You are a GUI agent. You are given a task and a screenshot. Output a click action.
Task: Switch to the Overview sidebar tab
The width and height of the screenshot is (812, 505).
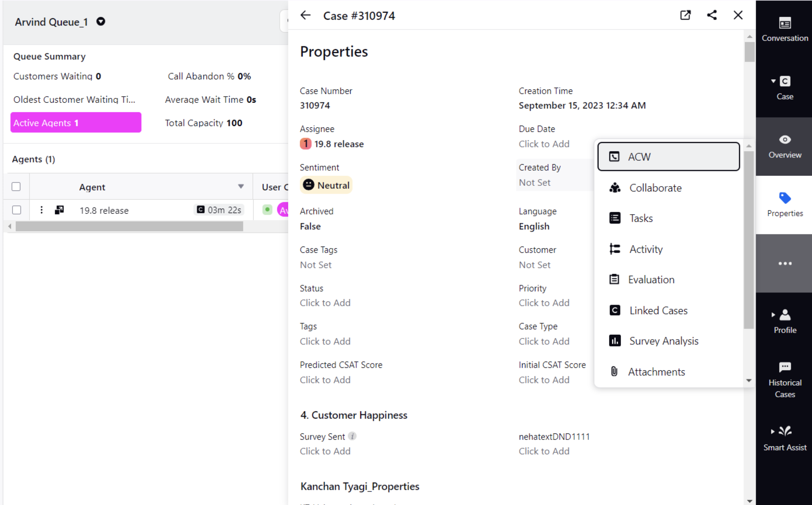(784, 147)
